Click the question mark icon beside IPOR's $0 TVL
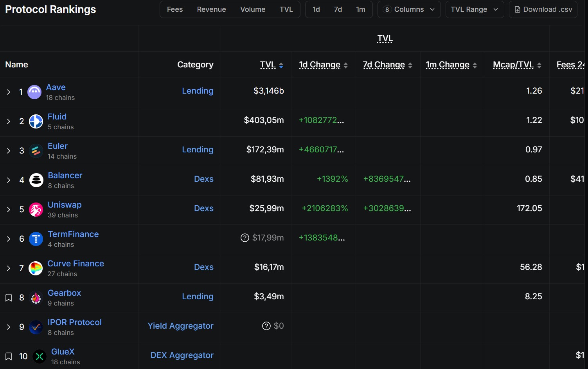The width and height of the screenshot is (588, 369). (266, 326)
